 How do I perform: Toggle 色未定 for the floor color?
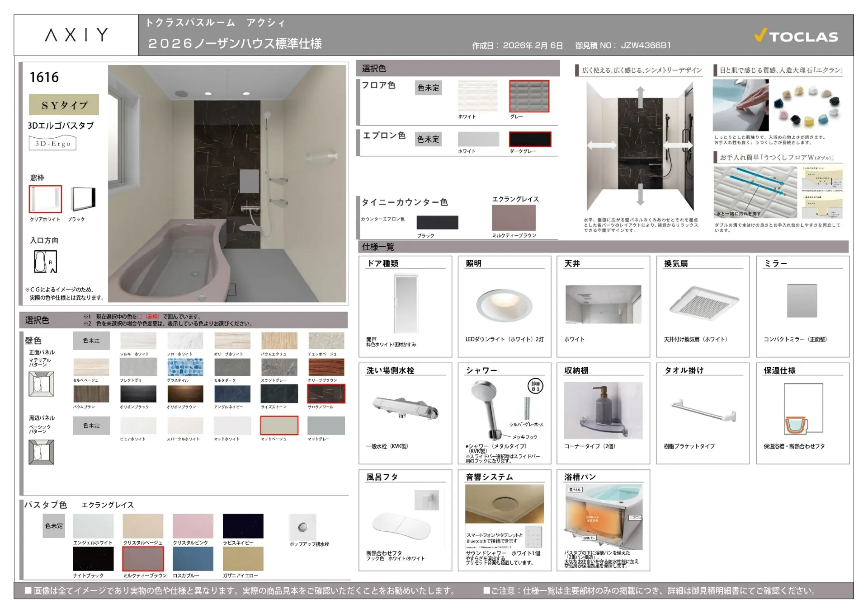pos(428,88)
